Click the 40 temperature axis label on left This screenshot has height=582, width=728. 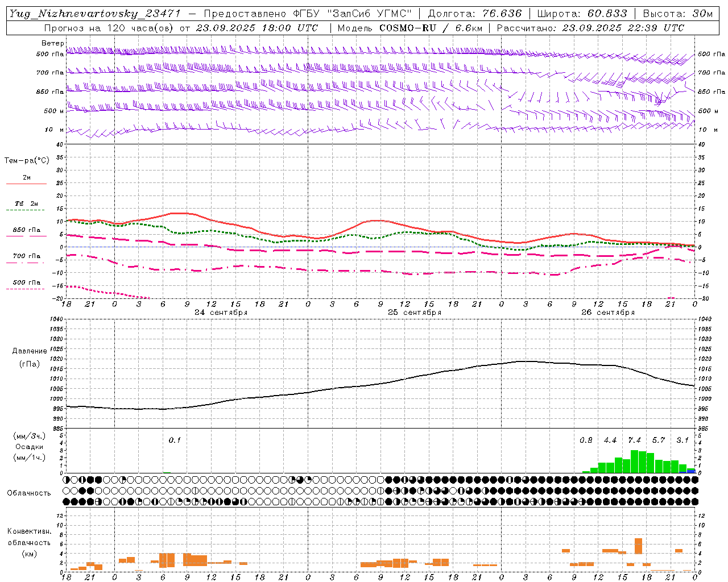(60, 144)
